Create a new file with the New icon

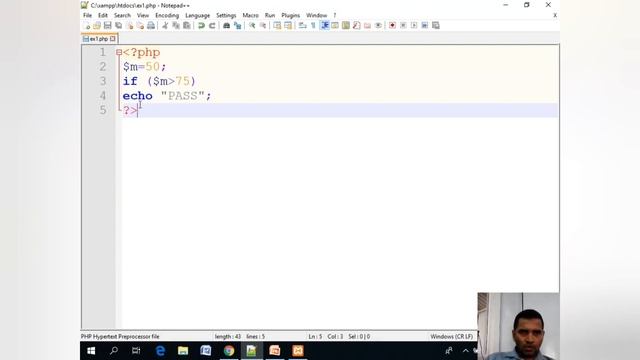tap(87, 26)
